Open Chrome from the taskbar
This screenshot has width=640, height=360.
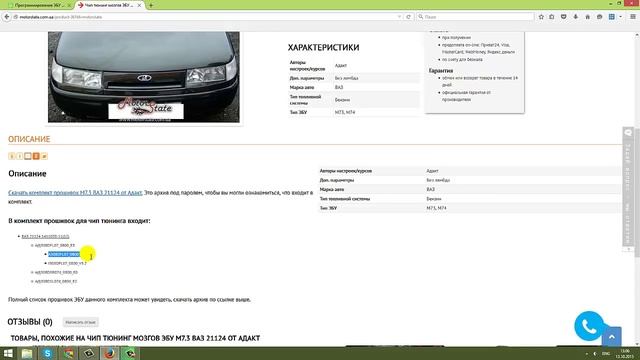pyautogui.click(x=68, y=353)
